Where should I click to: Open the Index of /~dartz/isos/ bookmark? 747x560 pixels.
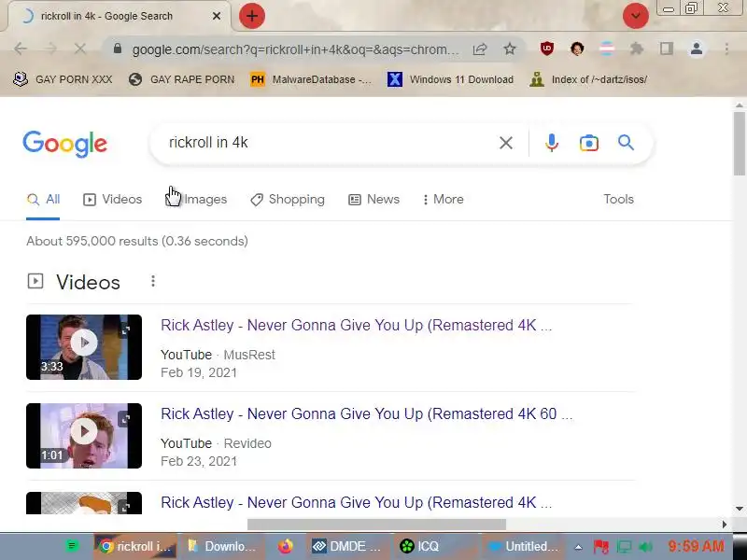point(589,79)
